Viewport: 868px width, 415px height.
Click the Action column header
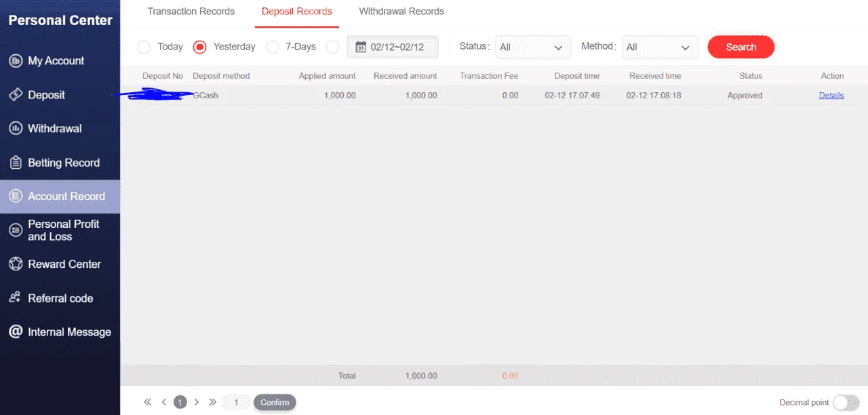(832, 76)
